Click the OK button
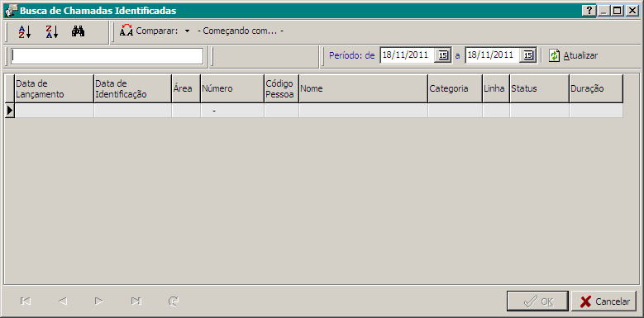Viewport: 644px width, 318px height. [x=537, y=301]
